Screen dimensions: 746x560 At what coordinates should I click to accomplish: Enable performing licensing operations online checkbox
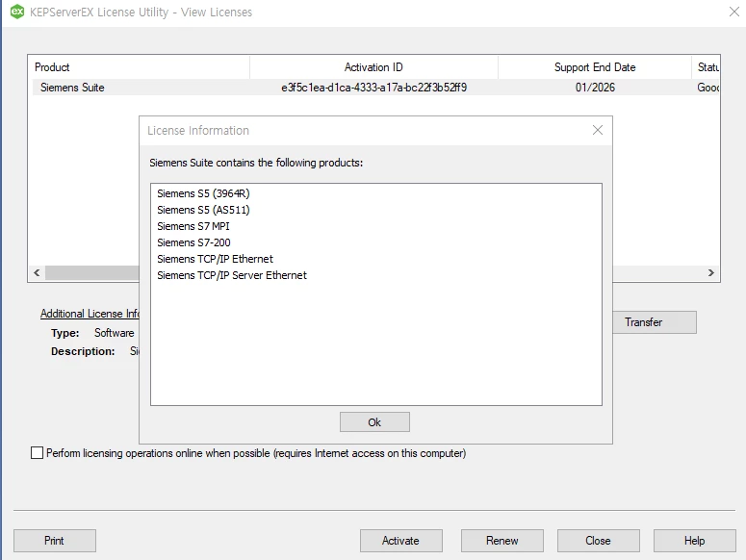pyautogui.click(x=38, y=453)
